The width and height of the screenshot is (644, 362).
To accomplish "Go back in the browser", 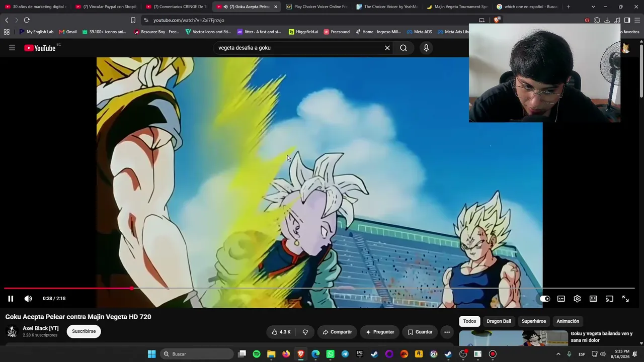I will pyautogui.click(x=7, y=20).
